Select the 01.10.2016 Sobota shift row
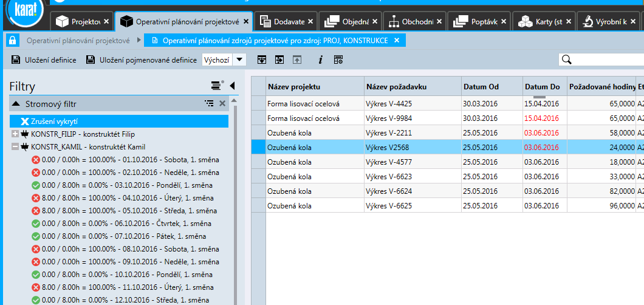Screen dimensions: 644x305 point(125,160)
